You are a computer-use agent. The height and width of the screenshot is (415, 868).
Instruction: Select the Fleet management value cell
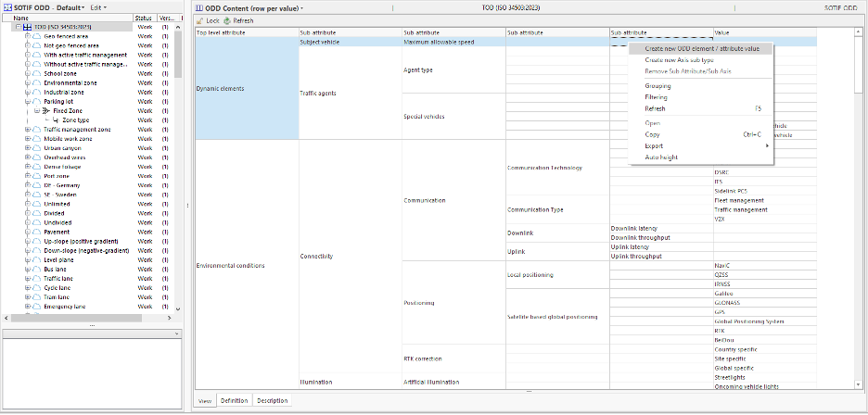[764, 200]
